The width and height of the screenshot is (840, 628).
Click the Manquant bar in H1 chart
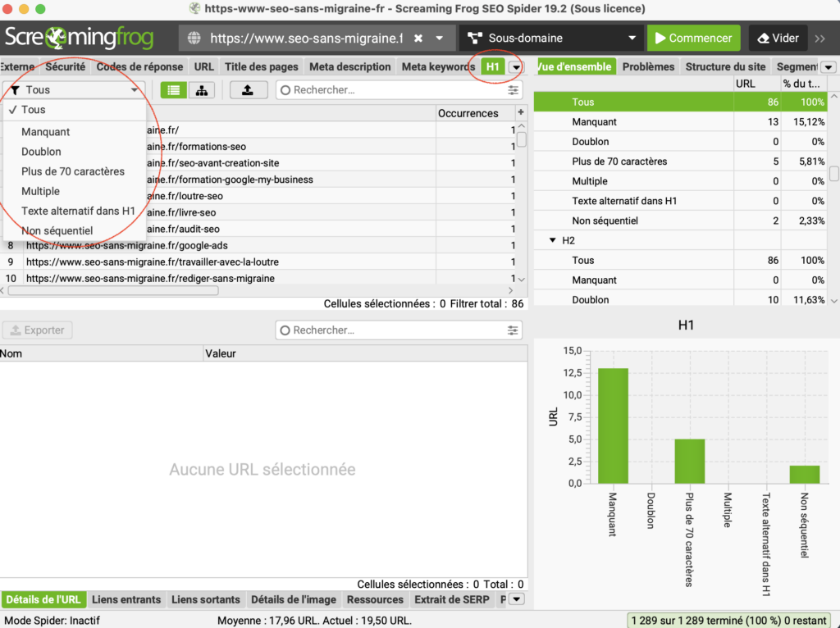(613, 425)
